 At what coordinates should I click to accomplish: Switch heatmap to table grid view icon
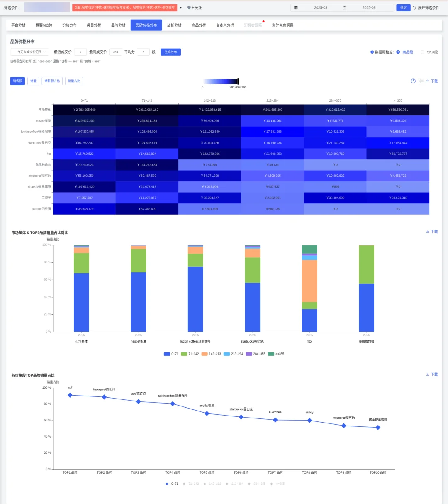421,81
